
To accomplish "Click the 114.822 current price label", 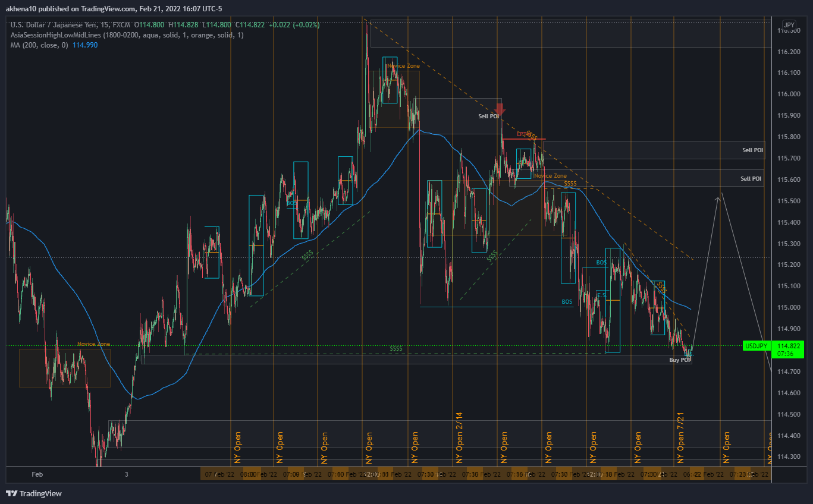I will click(789, 345).
